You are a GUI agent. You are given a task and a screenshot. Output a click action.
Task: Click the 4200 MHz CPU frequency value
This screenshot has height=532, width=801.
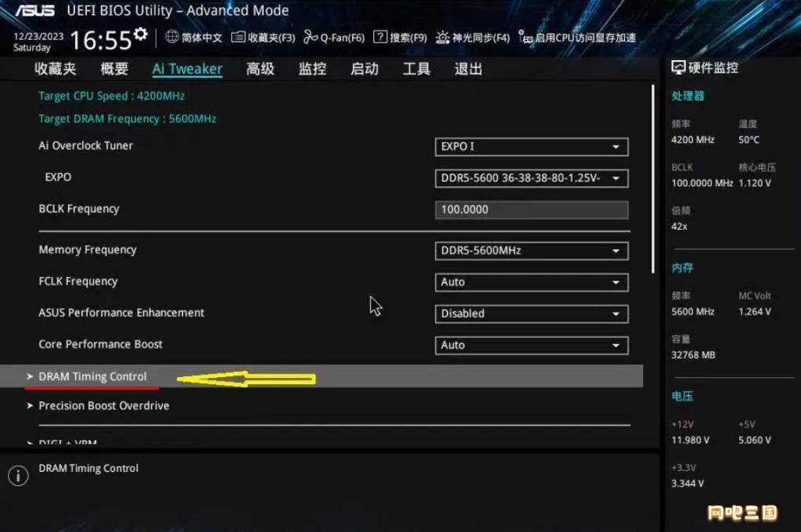[x=693, y=139]
